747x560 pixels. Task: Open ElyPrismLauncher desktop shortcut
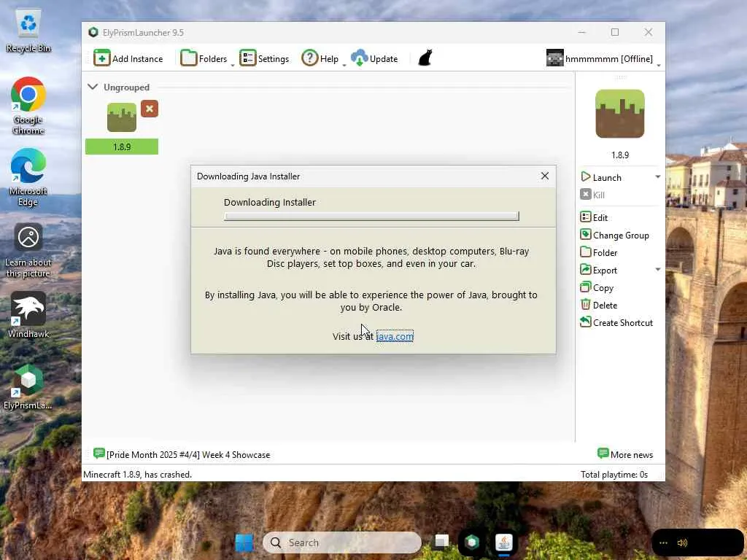[x=28, y=386]
